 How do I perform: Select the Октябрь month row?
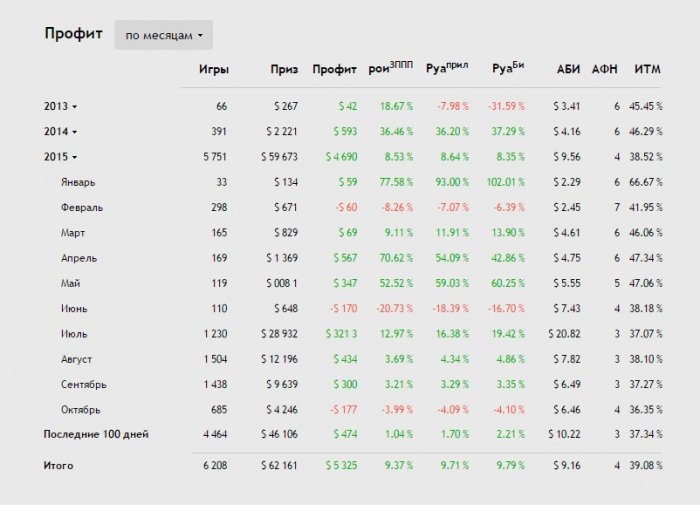[81, 409]
